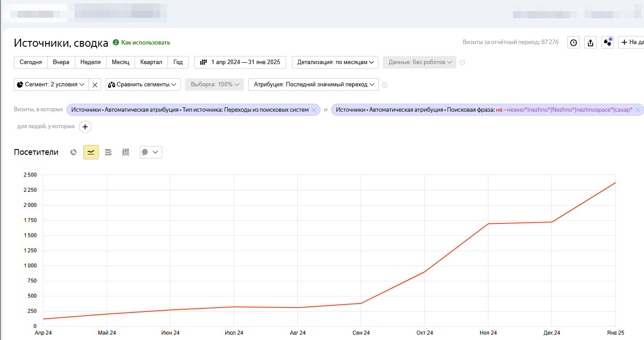Screen dimensions: 644x340
Task: Select the line chart view
Action: [91, 152]
